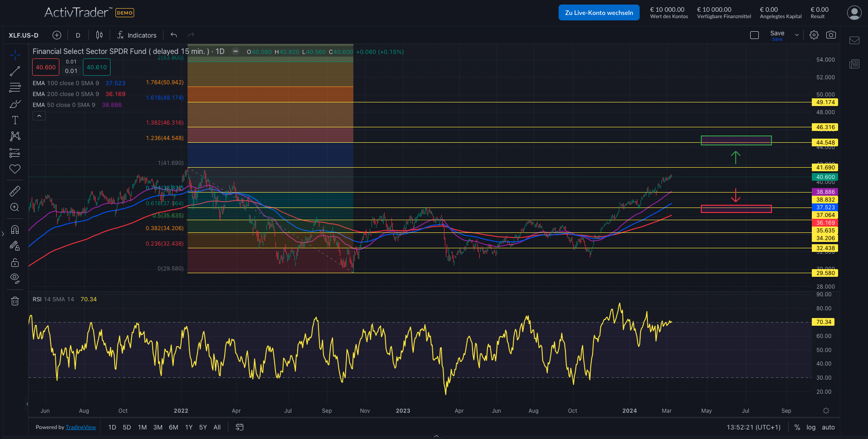Enable magnet snapping mode

pos(15,230)
